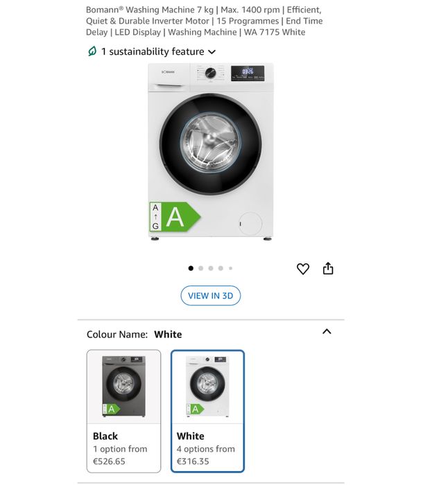Select the White colour option
Image resolution: width=448 pixels, height=485 pixels.
tap(208, 410)
